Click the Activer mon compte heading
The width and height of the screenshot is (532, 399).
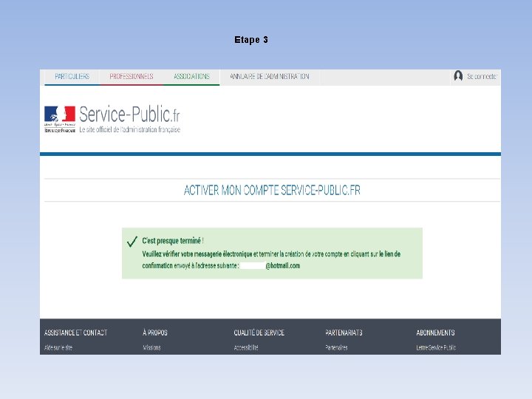[272, 191]
